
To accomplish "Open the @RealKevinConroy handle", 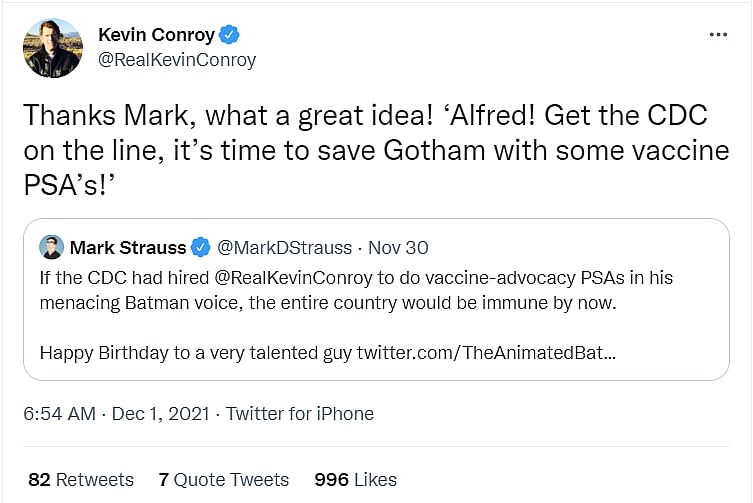I will (x=177, y=60).
